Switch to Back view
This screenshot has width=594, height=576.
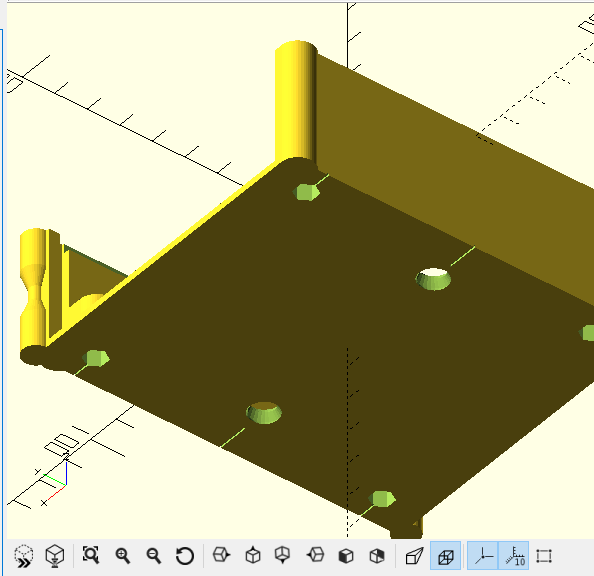377,556
